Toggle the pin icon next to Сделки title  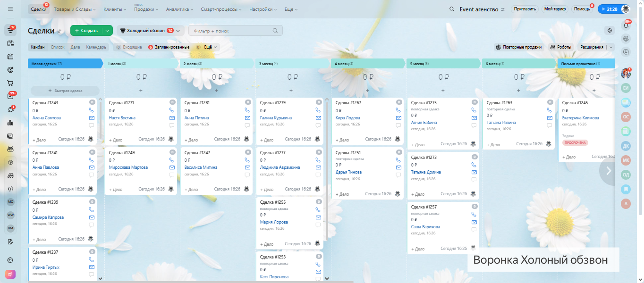point(59,31)
